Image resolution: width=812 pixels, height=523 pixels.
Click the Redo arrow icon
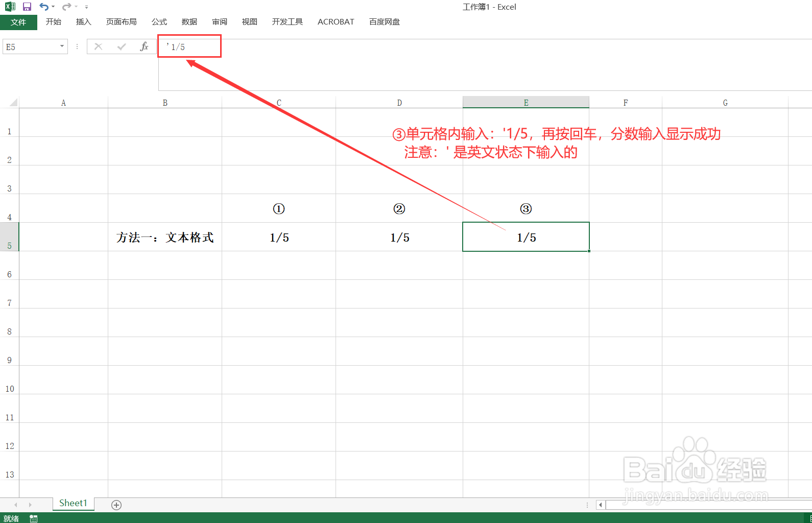[x=66, y=7]
